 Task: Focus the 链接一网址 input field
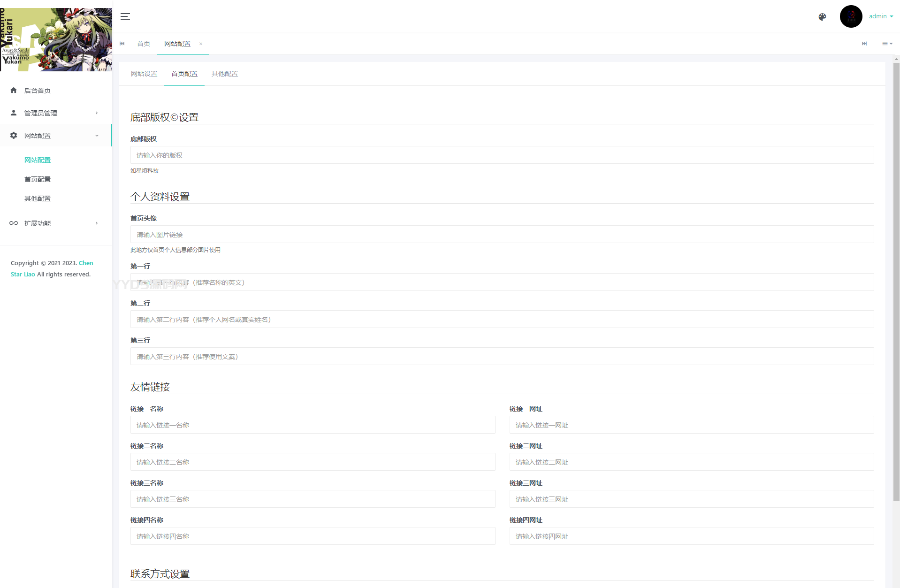click(691, 425)
